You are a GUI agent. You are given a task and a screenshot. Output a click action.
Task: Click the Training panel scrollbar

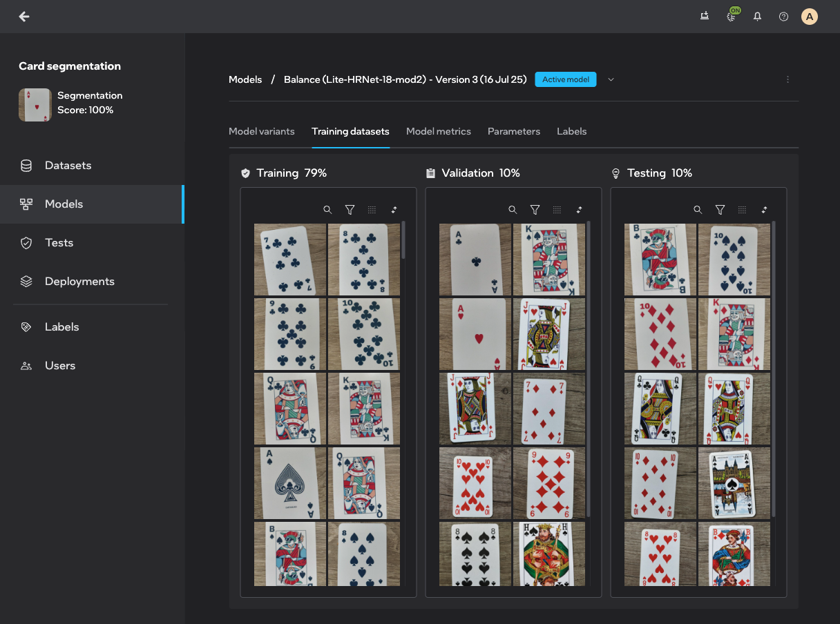pos(403,239)
